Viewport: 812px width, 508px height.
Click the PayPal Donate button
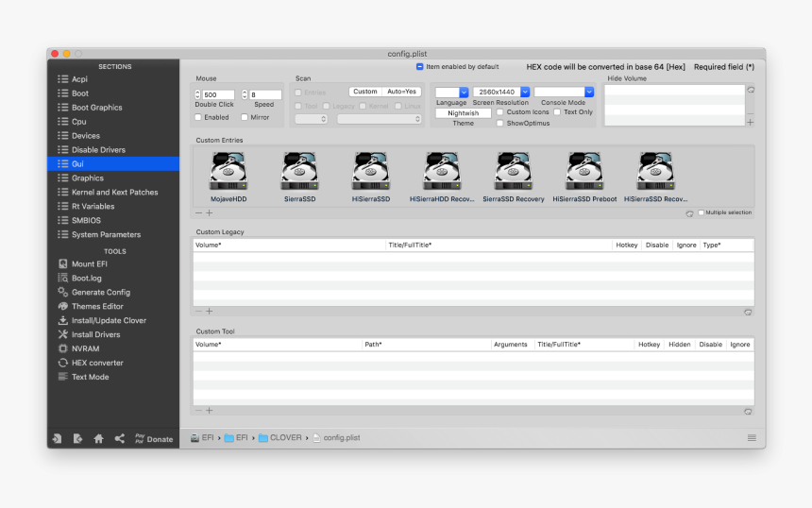tap(154, 439)
